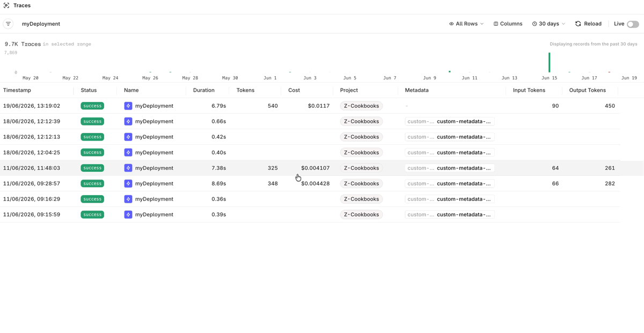Image resolution: width=644 pixels, height=333 pixels.
Task: Click deployment icon in the 18/06 12:04:25 row
Action: click(x=128, y=153)
